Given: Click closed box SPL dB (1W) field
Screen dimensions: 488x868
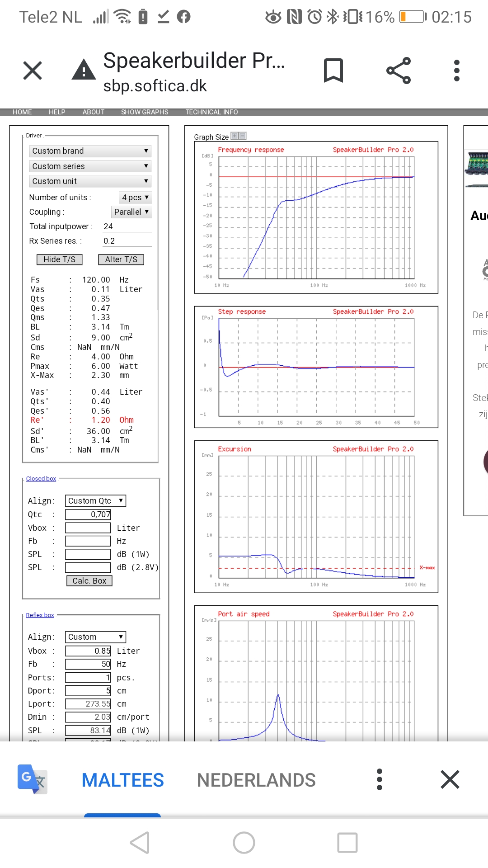Looking at the screenshot, I should click(88, 554).
